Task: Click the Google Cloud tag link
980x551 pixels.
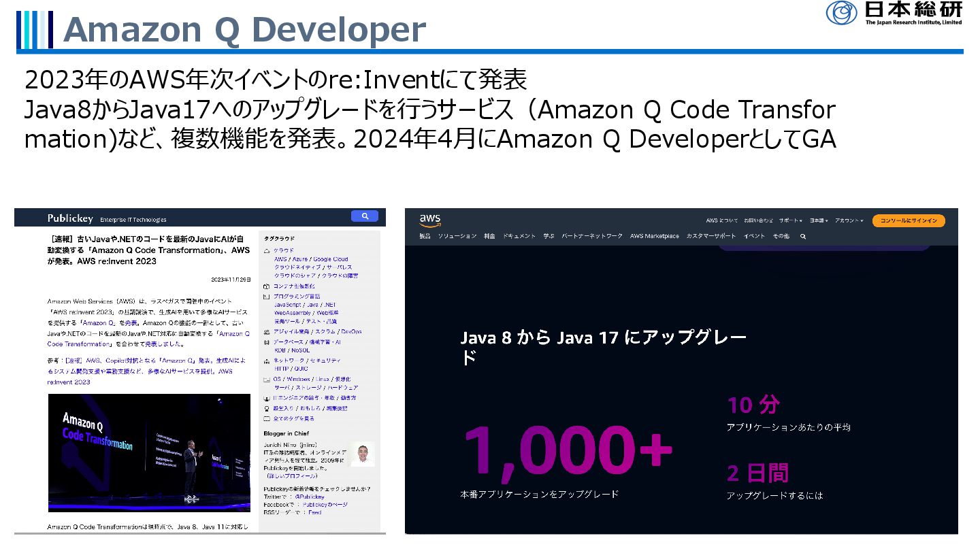Action: click(331, 259)
